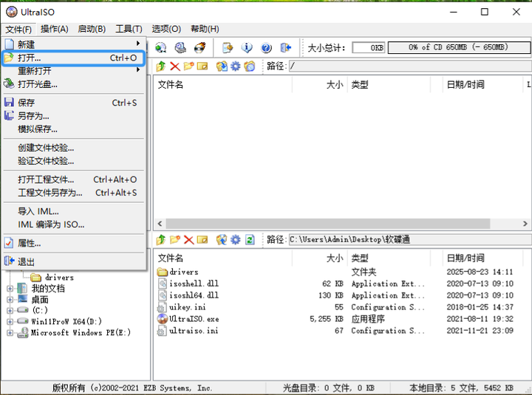Choose 模拟保存... menu entry
The image size is (532, 395).
pos(74,129)
